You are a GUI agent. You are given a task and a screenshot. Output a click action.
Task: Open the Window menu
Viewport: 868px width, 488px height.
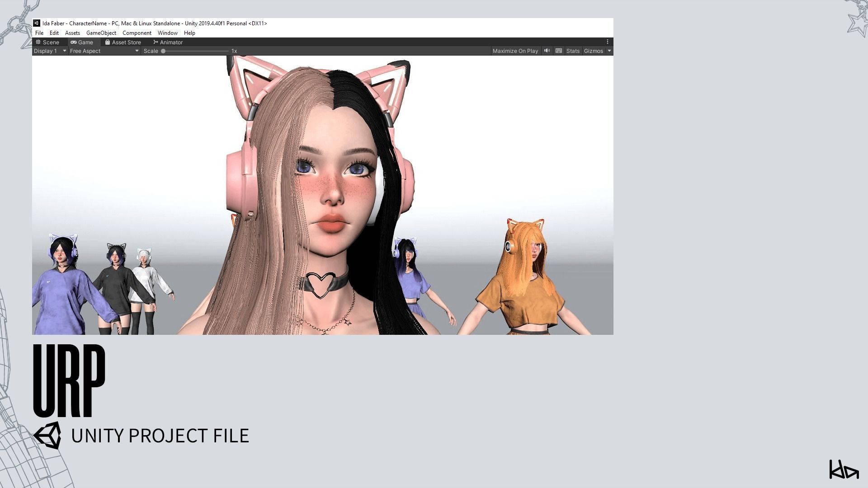coord(167,33)
